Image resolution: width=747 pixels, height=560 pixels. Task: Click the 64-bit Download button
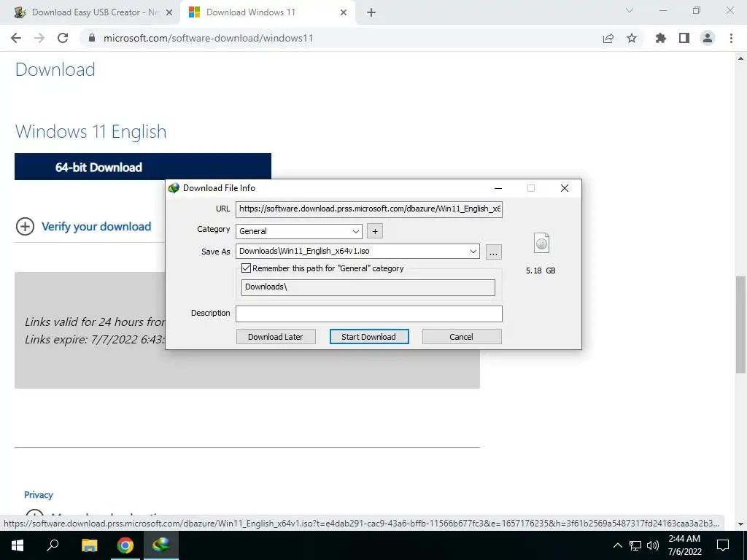(143, 167)
